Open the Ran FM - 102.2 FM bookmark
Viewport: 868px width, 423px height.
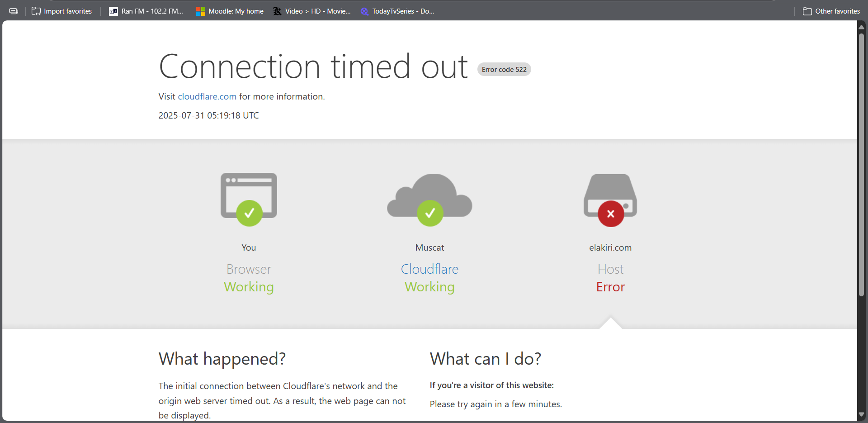146,11
